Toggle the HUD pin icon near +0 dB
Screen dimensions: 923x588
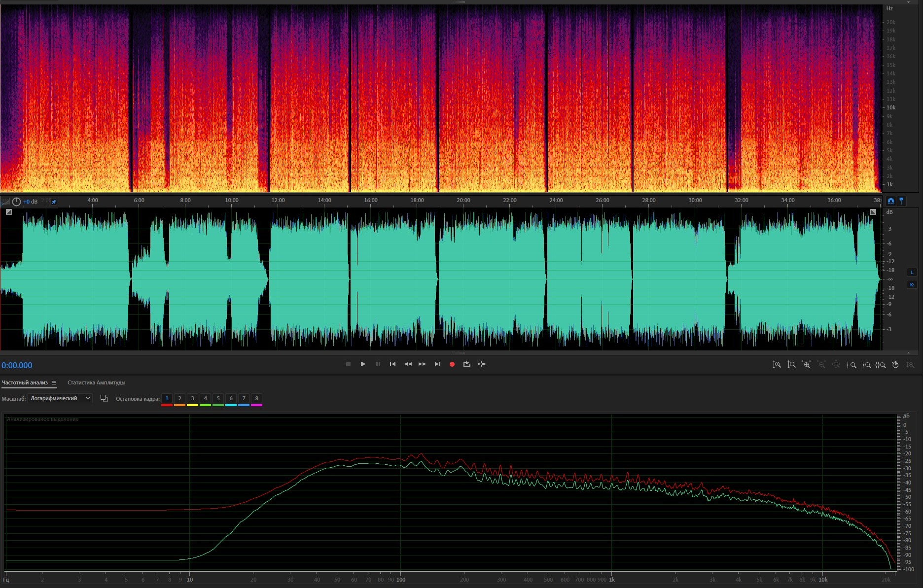coord(54,202)
